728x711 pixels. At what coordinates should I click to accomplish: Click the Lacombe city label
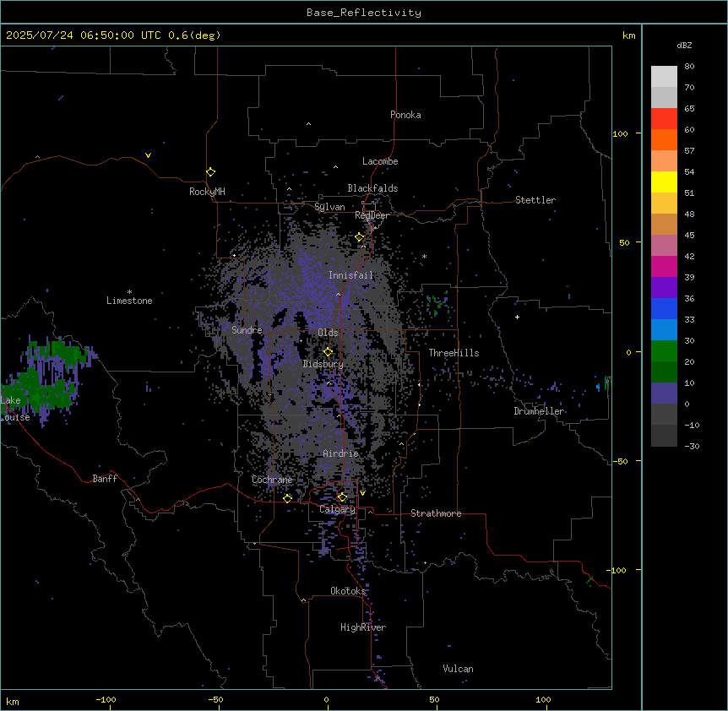[380, 161]
